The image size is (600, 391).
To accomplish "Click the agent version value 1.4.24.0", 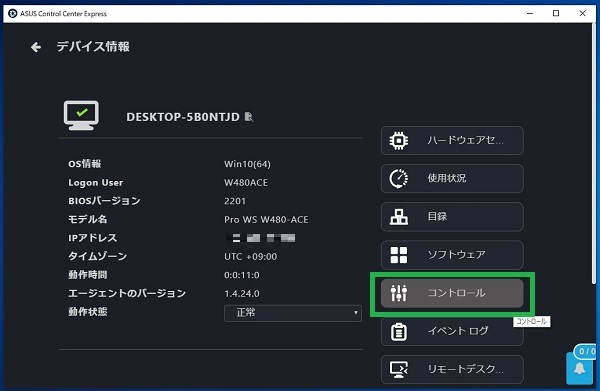I will pyautogui.click(x=241, y=293).
